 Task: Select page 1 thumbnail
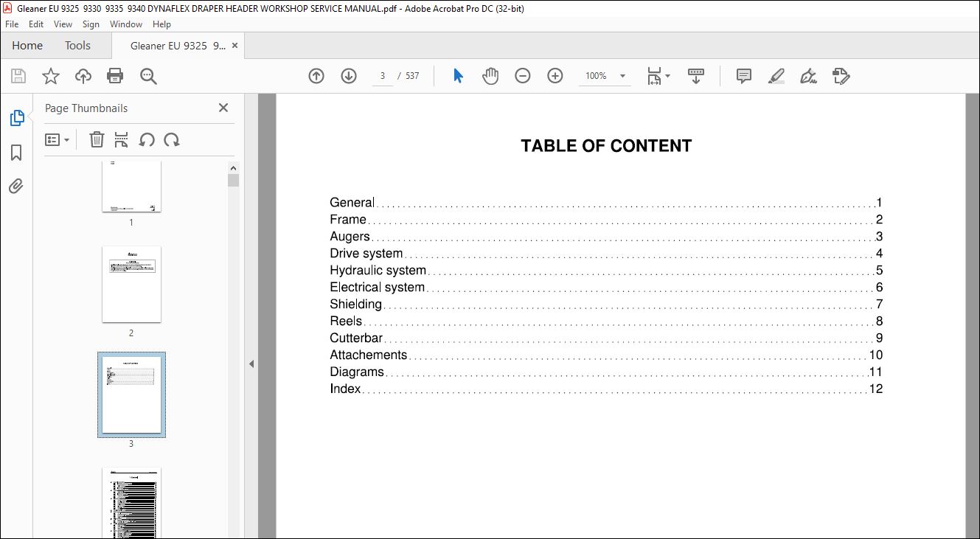click(131, 187)
